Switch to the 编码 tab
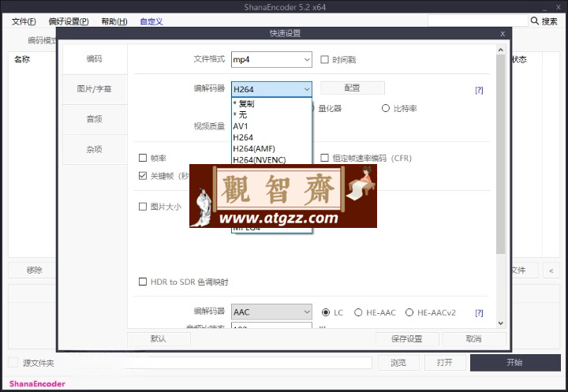 coord(95,59)
